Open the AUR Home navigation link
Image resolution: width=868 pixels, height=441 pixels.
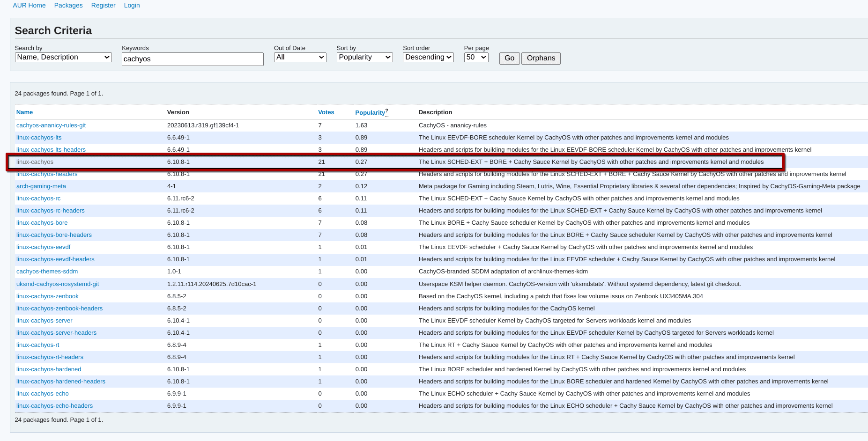tap(29, 5)
